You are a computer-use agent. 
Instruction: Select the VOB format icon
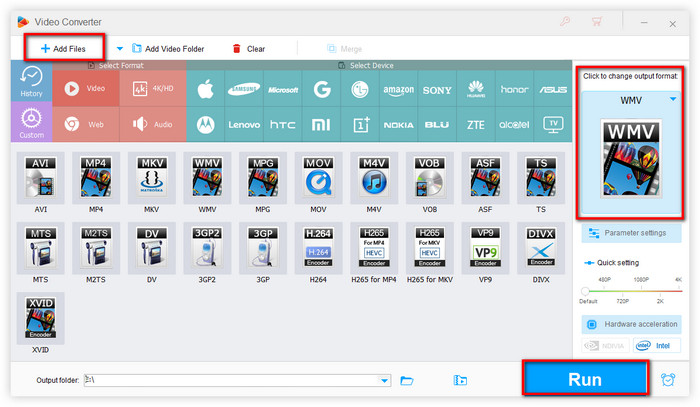click(x=429, y=178)
